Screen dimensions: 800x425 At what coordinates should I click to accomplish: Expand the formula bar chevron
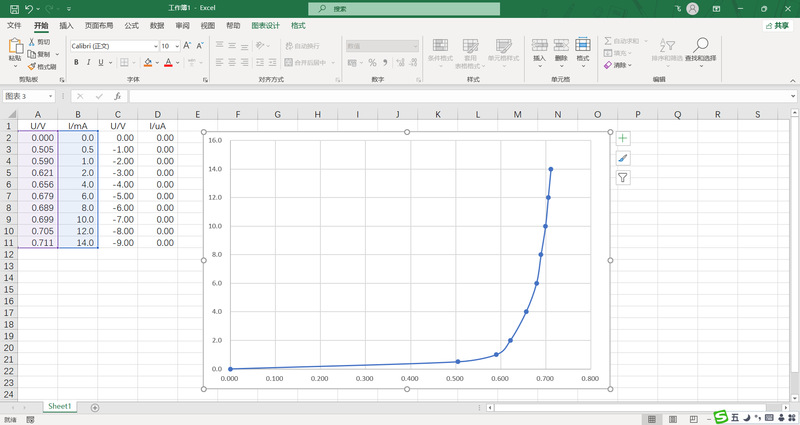coord(793,96)
